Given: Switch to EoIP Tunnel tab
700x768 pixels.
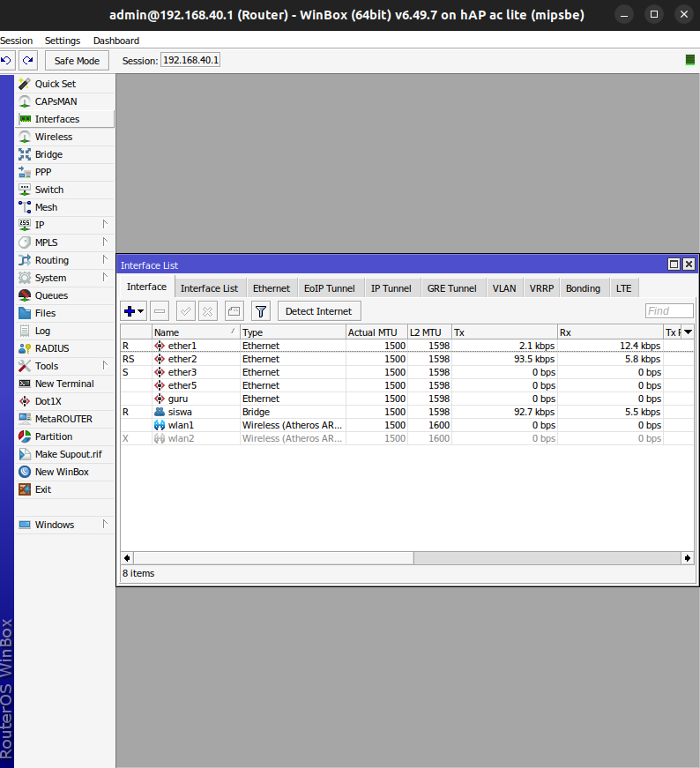Looking at the screenshot, I should click(x=329, y=288).
